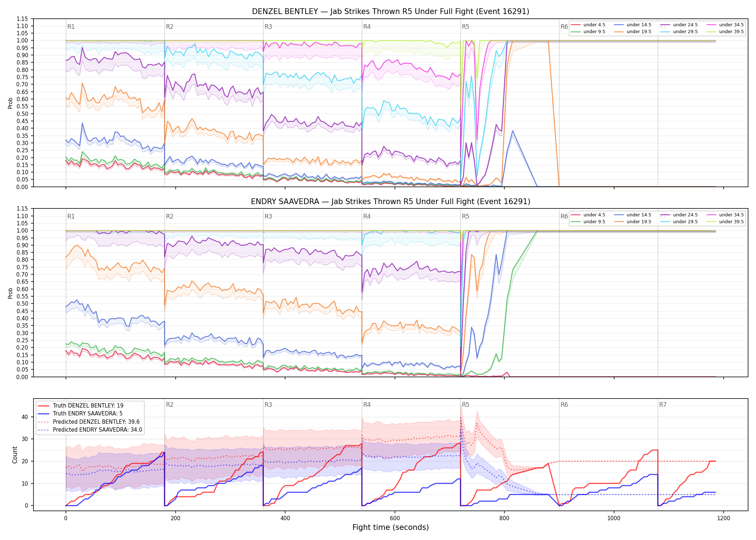756x540 pixels.
Task: Click the R1 round marker in Bentley chart
Action: 71,27
